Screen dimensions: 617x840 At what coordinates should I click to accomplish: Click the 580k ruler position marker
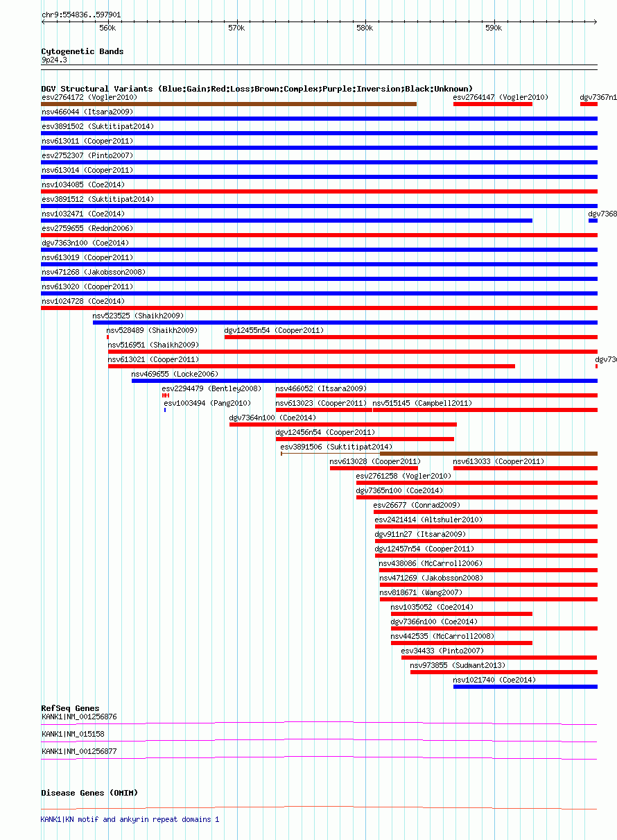coord(365,28)
